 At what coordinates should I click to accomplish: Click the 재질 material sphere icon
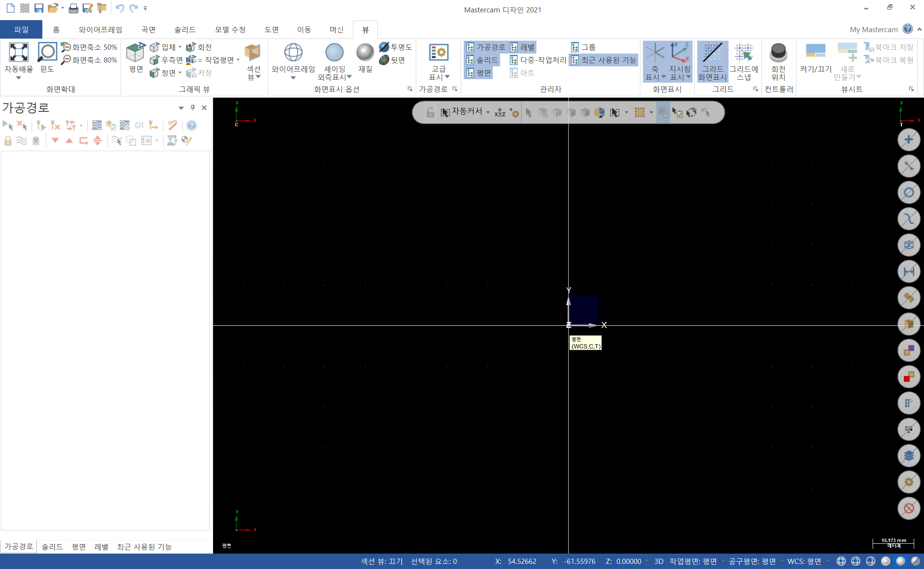click(365, 53)
